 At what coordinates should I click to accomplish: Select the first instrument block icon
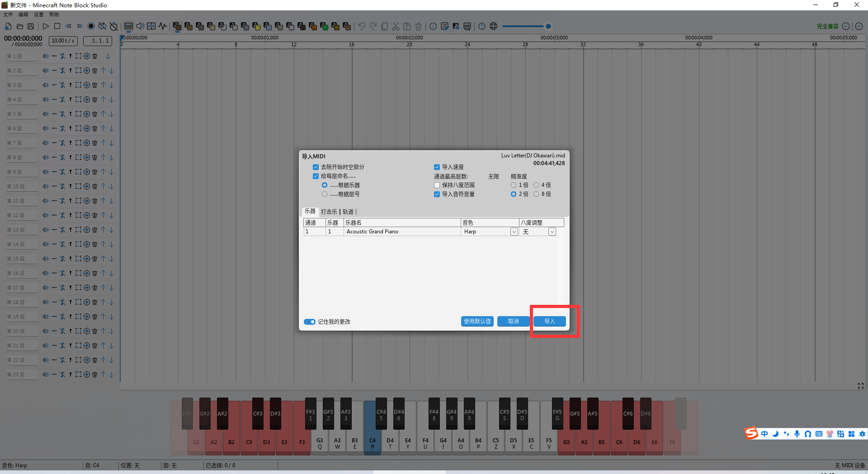(177, 26)
